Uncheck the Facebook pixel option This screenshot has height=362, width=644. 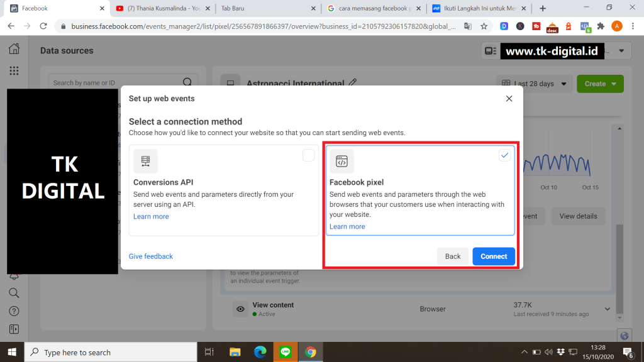click(x=504, y=155)
